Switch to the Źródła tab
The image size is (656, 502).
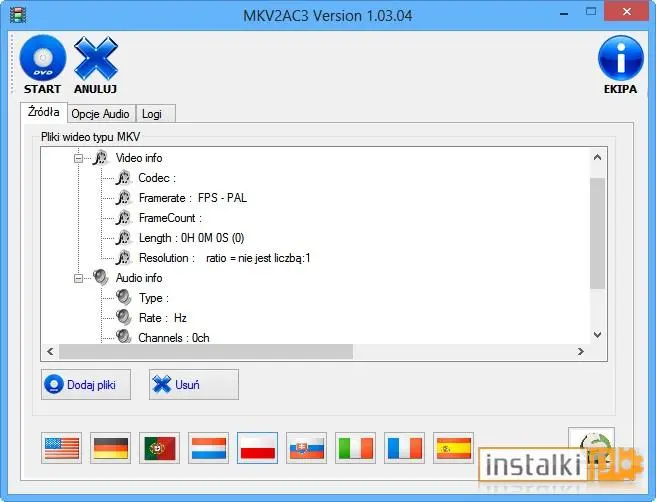tap(44, 112)
